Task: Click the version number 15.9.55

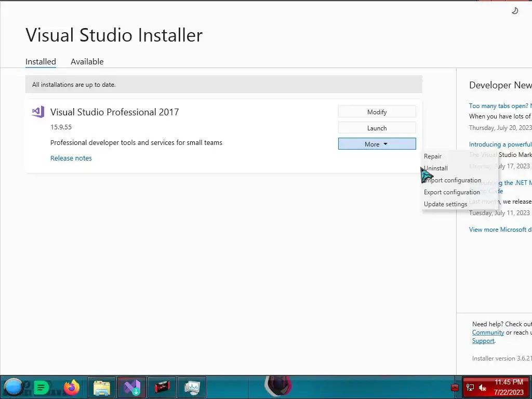Action: click(x=61, y=127)
